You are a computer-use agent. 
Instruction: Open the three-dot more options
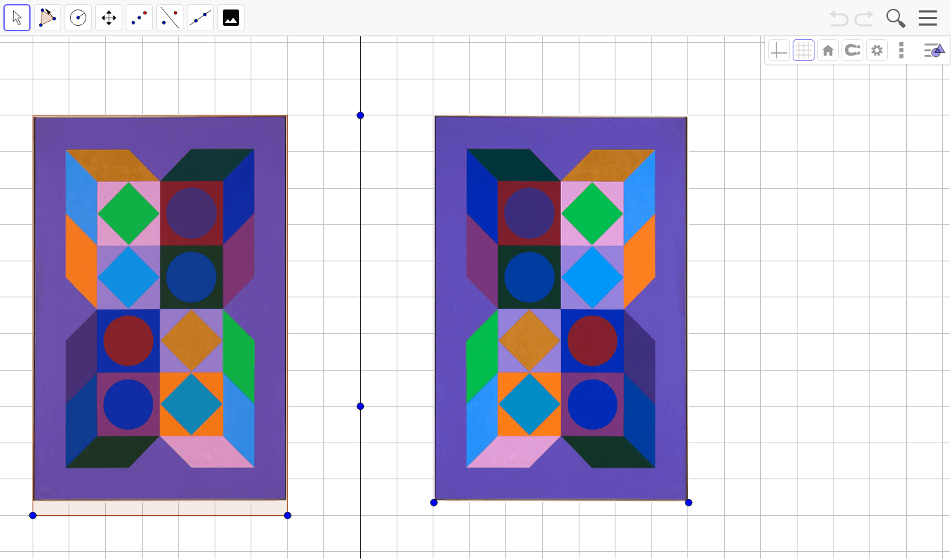point(901,50)
